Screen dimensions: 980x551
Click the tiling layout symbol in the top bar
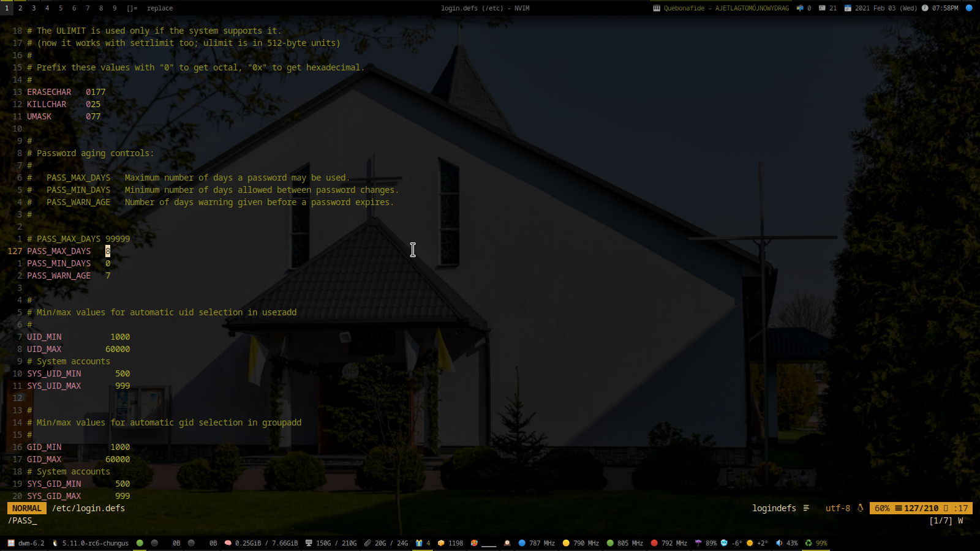click(132, 8)
